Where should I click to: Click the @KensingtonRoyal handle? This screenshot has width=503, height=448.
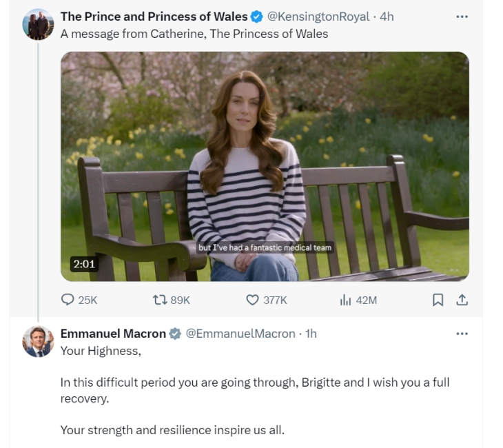(x=318, y=17)
